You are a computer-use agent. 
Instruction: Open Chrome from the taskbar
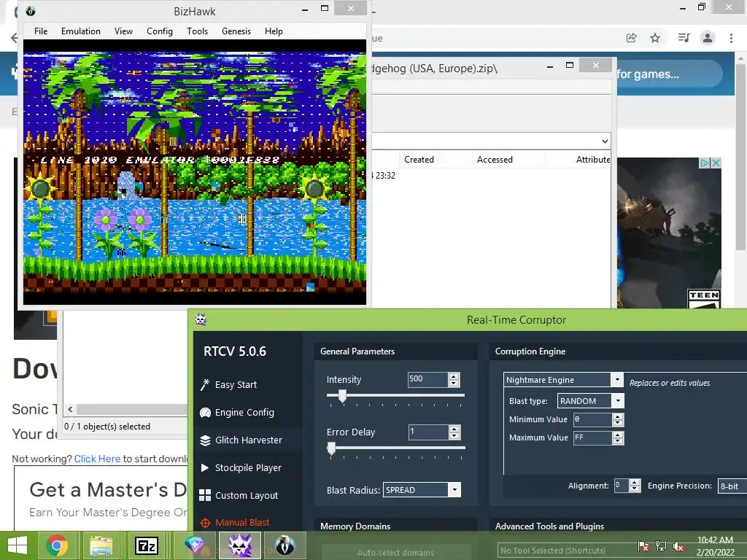point(57,545)
